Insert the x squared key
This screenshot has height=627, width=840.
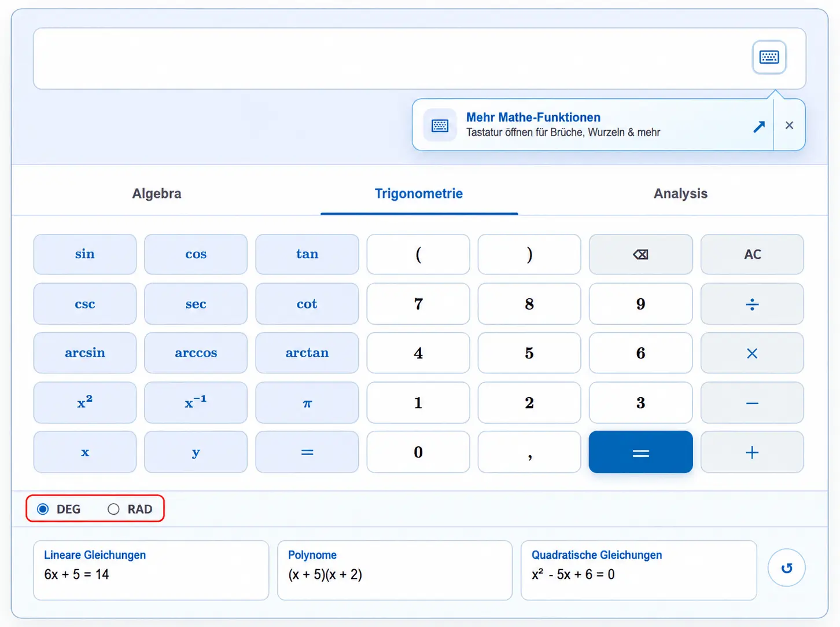pyautogui.click(x=85, y=403)
